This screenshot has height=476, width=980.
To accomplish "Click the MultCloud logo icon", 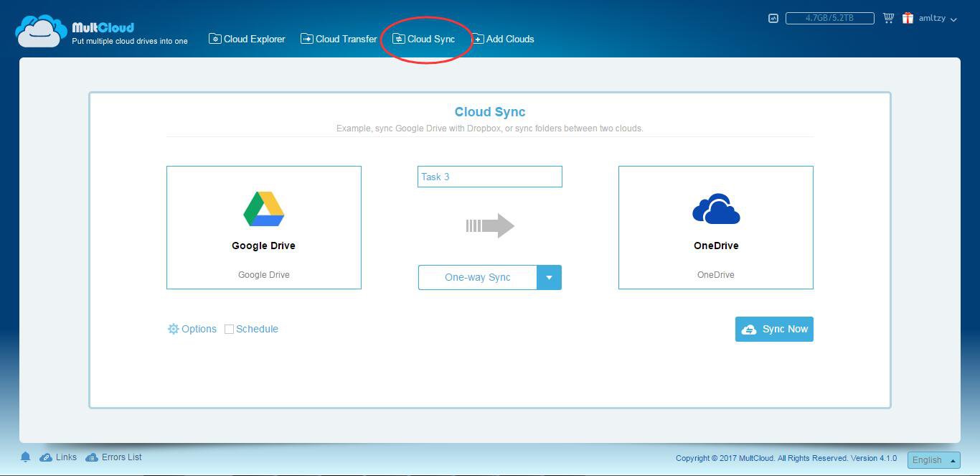I will click(x=41, y=31).
